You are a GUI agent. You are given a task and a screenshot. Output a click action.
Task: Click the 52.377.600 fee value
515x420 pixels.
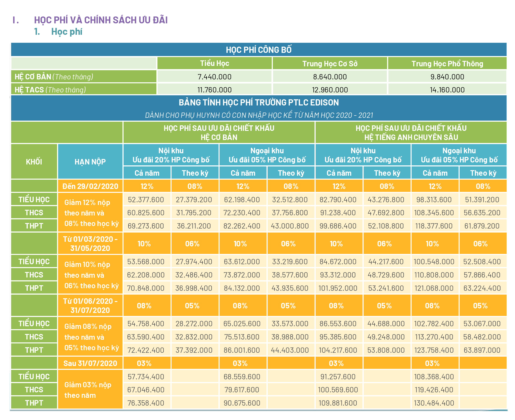click(146, 200)
